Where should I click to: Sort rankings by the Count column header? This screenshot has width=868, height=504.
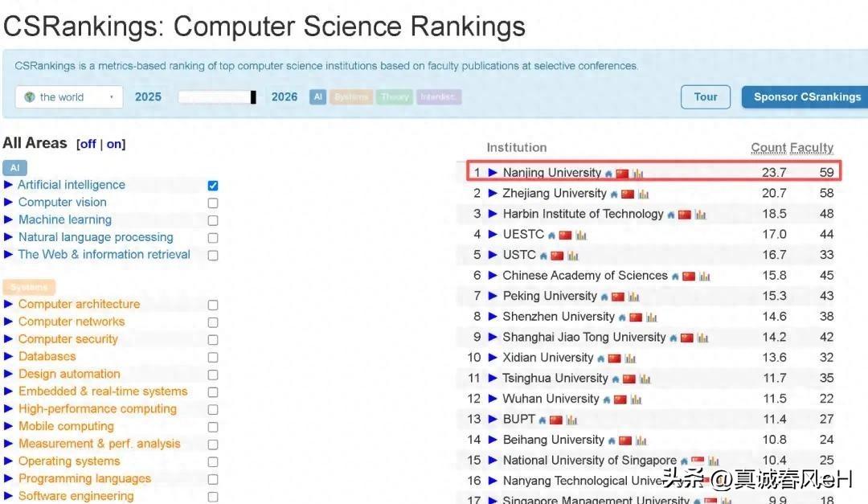click(x=768, y=148)
